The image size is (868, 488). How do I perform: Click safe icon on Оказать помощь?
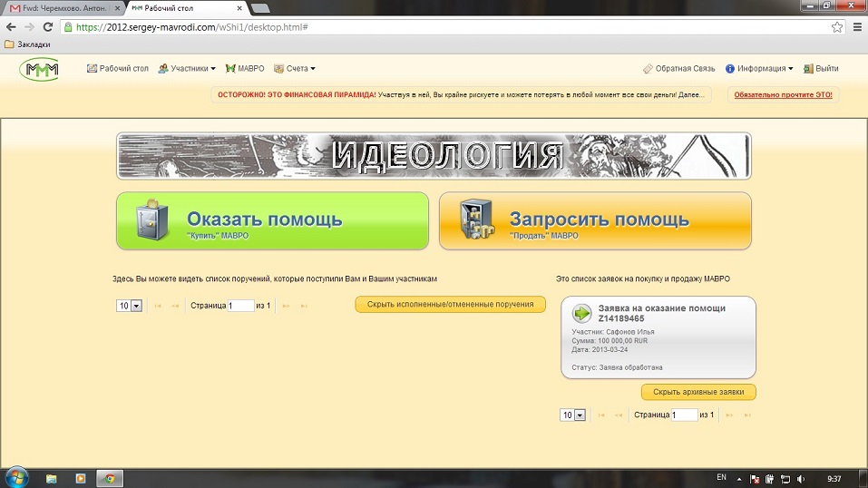(151, 220)
